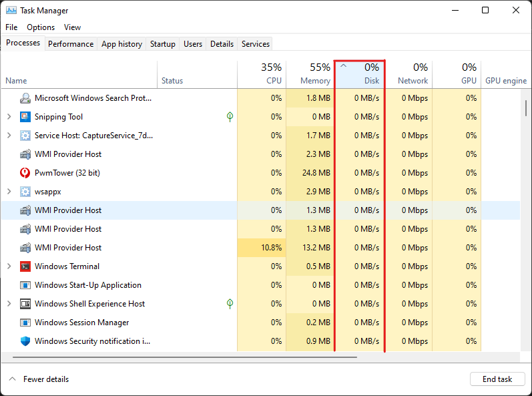The height and width of the screenshot is (396, 532).
Task: Switch to the Services tab
Action: (x=256, y=44)
